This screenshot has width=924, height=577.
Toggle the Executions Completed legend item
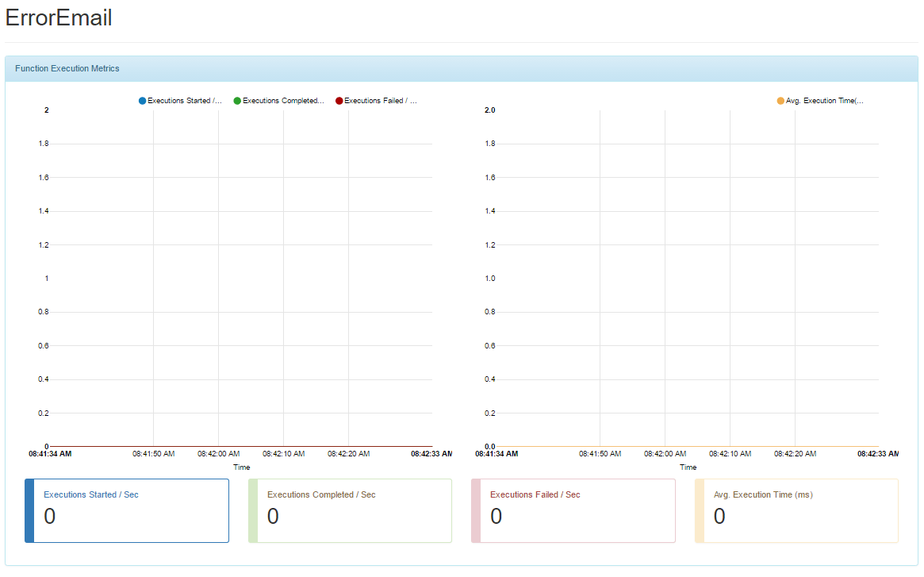tap(278, 101)
